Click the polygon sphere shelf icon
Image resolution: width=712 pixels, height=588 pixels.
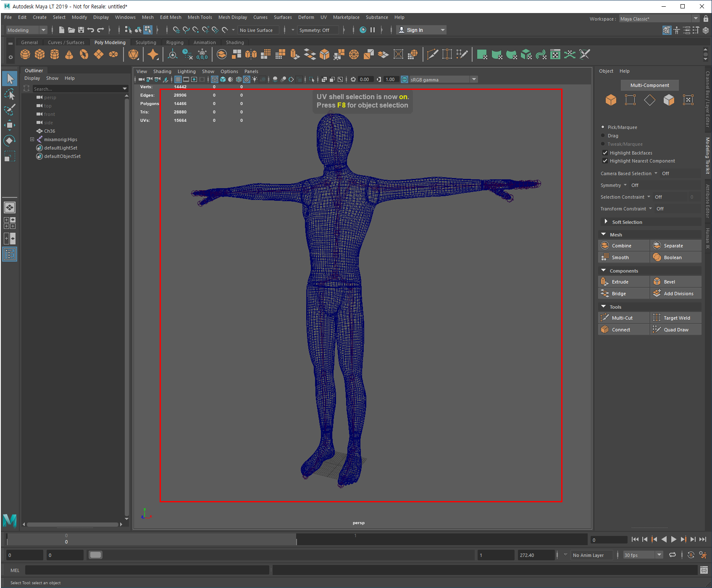click(25, 55)
